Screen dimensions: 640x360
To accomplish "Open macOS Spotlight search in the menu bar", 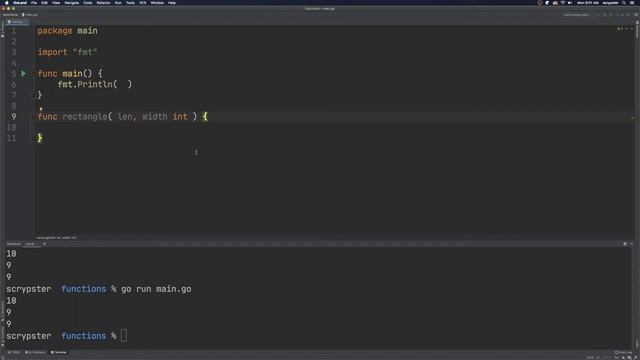I will (x=624, y=3).
